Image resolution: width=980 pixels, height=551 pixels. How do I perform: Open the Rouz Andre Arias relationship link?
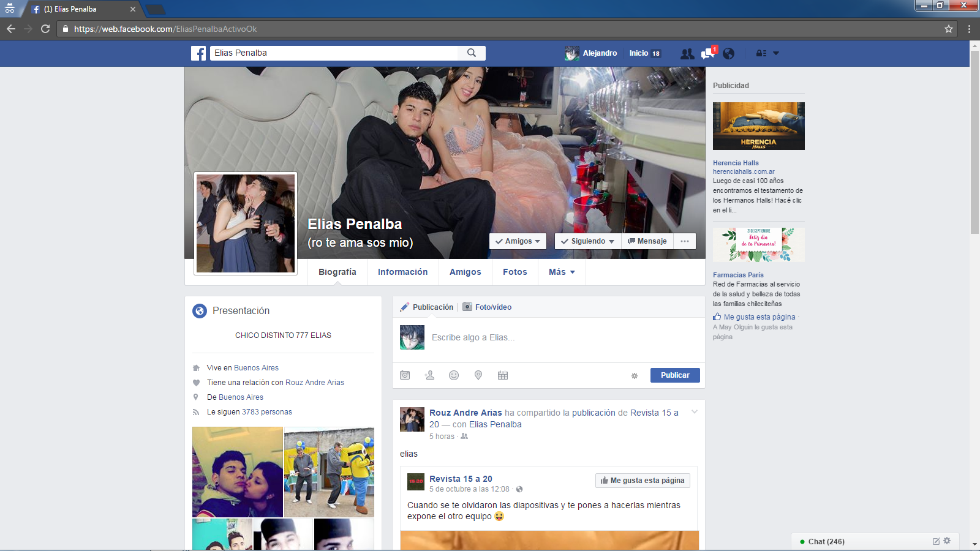(314, 383)
